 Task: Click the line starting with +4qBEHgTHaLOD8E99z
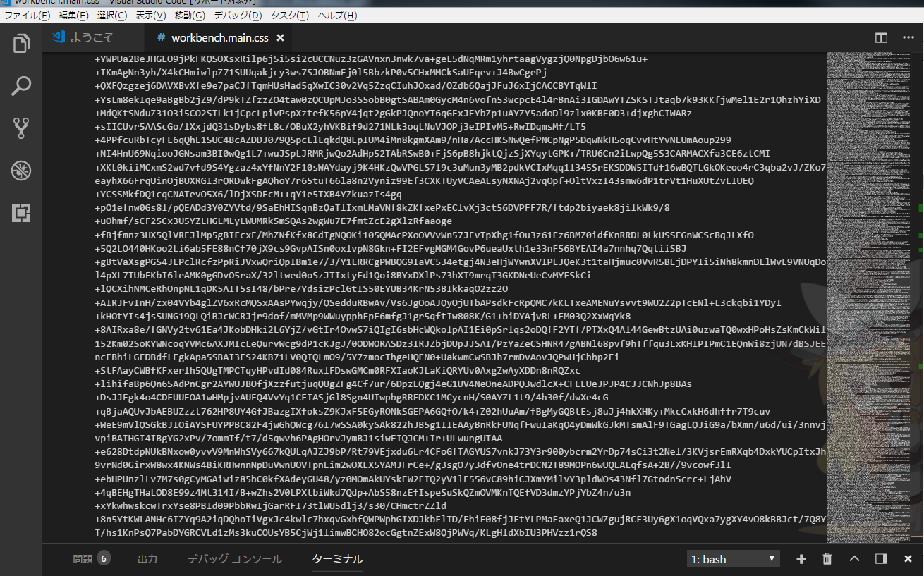363,492
